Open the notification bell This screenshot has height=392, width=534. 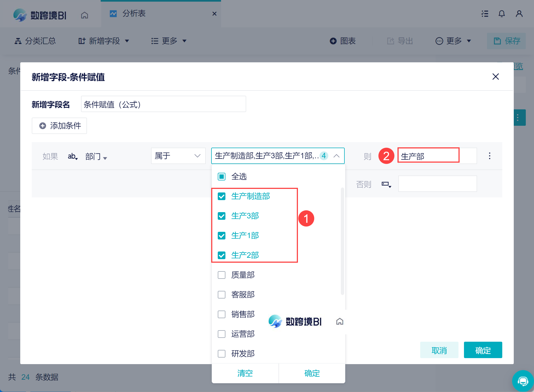click(x=501, y=14)
